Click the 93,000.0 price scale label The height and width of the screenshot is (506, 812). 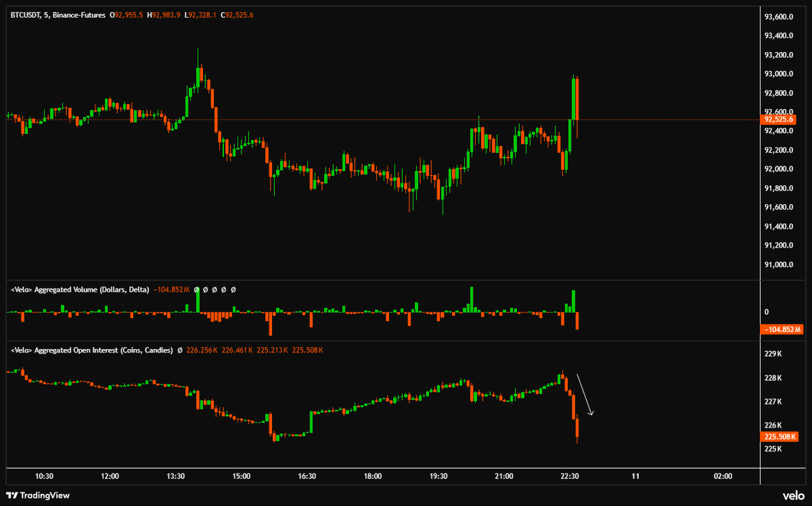tap(778, 74)
